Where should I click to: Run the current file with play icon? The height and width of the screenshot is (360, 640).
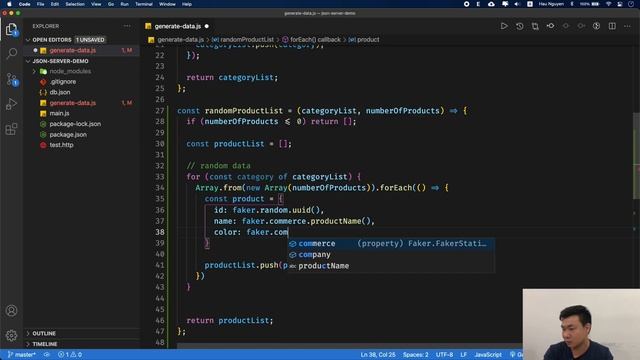pos(504,26)
